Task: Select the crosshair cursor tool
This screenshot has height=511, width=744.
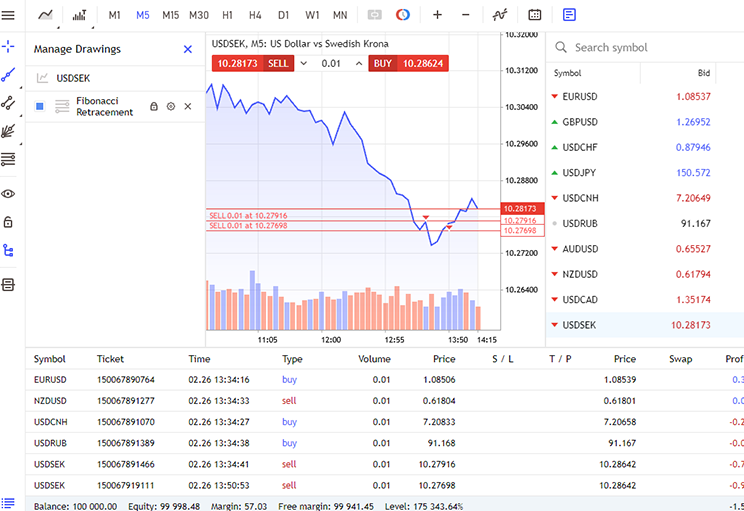Action: pos(9,46)
